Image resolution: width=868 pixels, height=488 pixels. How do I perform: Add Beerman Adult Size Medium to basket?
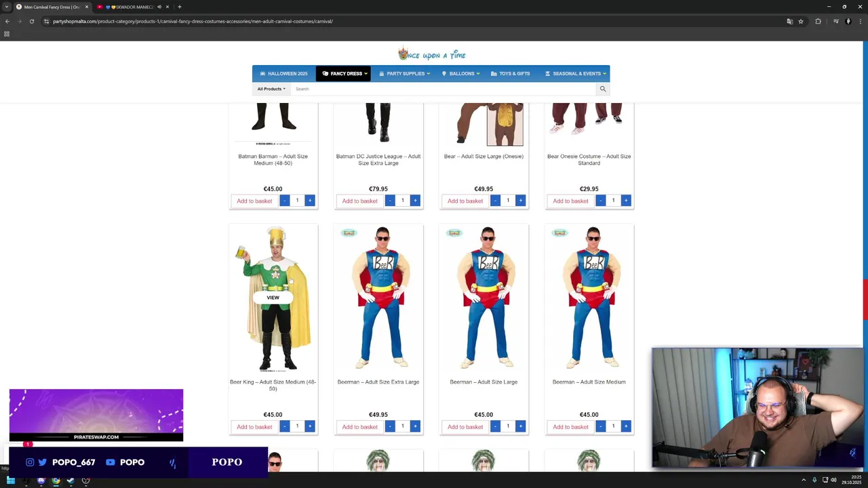(570, 426)
